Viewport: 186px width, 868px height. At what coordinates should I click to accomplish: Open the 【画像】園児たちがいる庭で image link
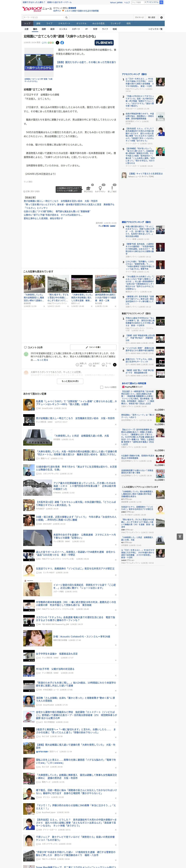tap(86, 64)
